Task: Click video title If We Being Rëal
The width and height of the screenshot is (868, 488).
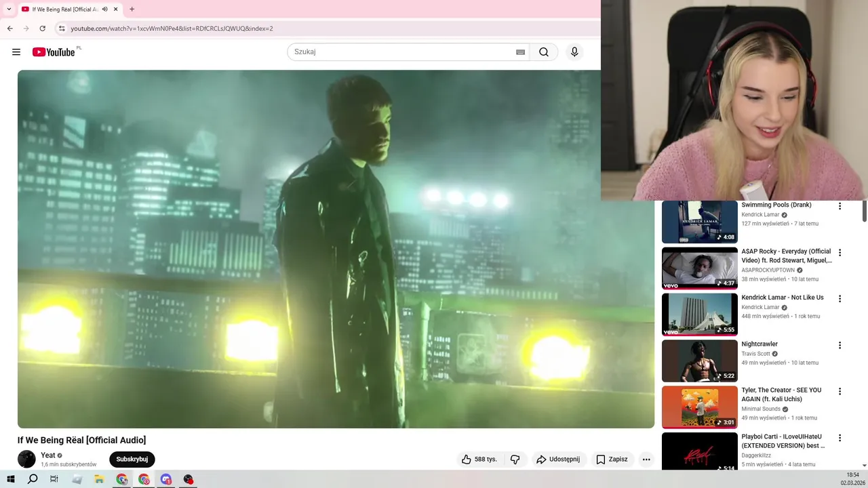Action: tap(81, 441)
